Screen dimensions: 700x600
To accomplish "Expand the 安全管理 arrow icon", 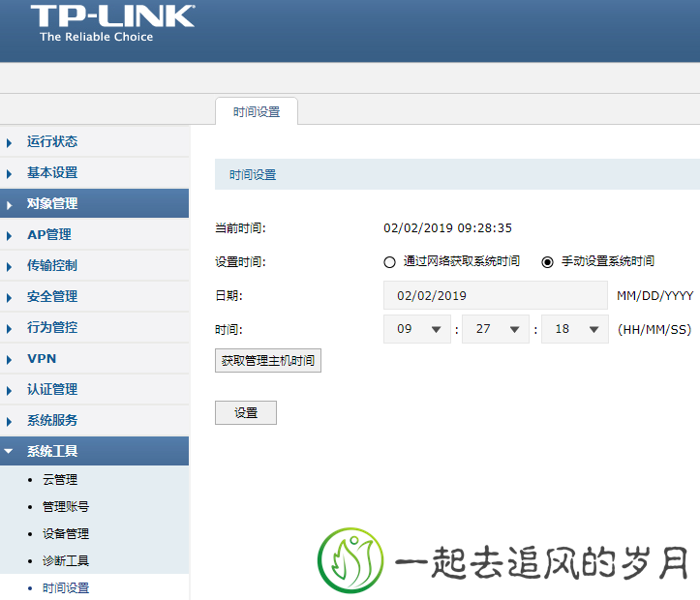I will [x=9, y=297].
